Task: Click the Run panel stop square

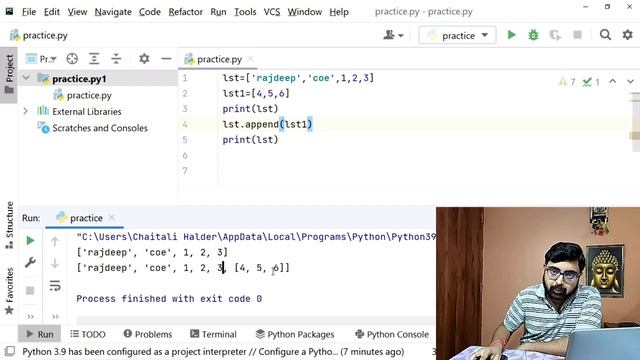Action: (30, 291)
